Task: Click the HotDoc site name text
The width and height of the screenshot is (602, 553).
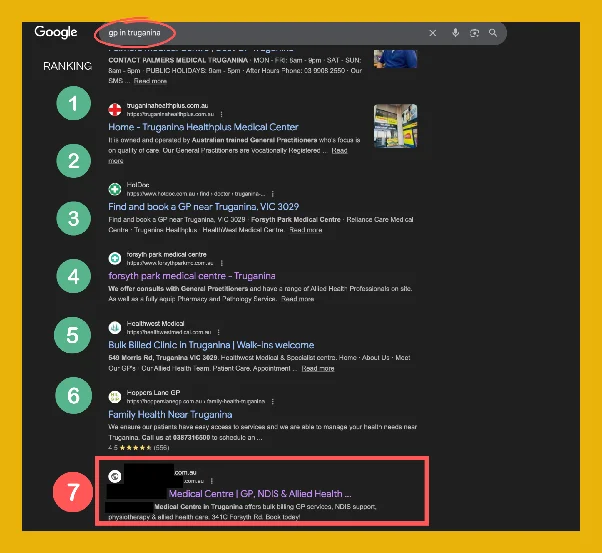Action: pos(138,185)
